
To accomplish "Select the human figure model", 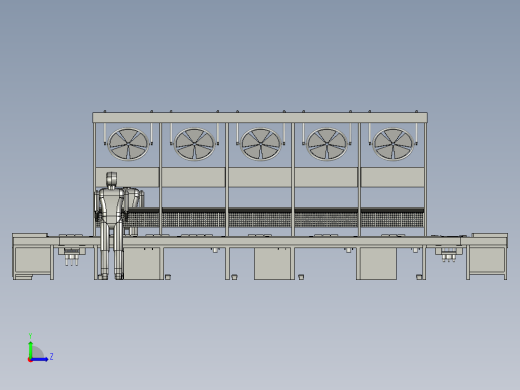I will point(111,226).
